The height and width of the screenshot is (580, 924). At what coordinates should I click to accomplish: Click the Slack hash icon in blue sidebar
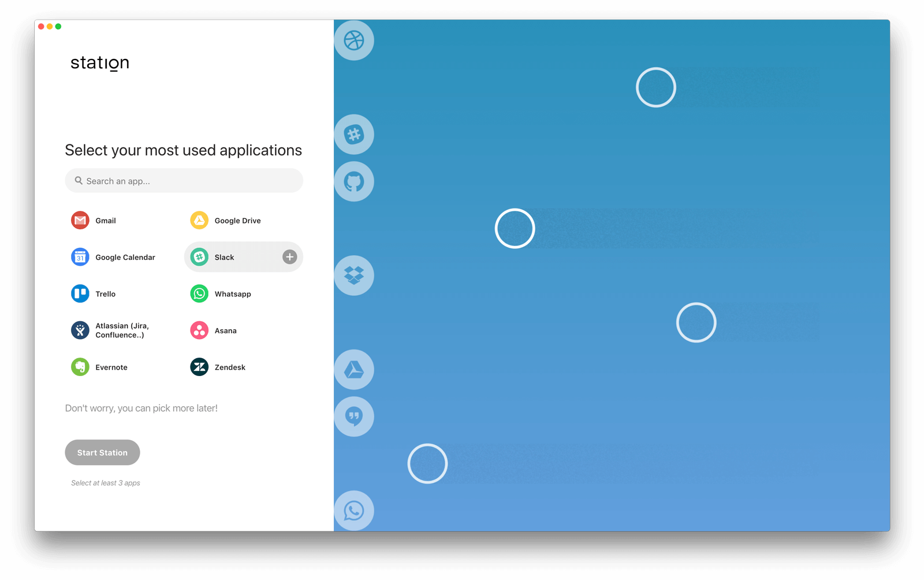tap(354, 135)
